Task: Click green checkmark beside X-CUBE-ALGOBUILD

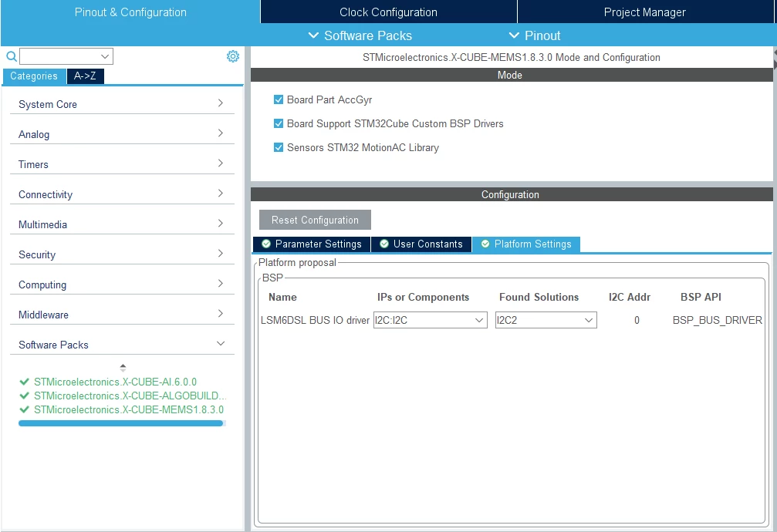Action: click(24, 396)
